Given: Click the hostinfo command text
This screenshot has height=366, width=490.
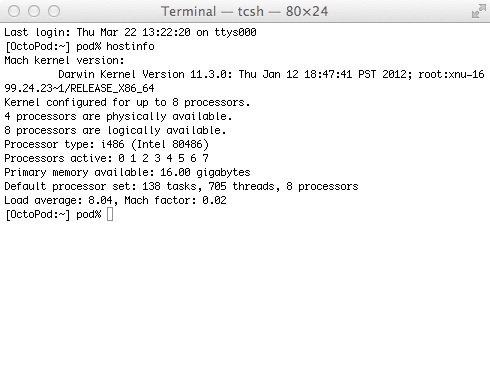Looking at the screenshot, I should coord(130,46).
